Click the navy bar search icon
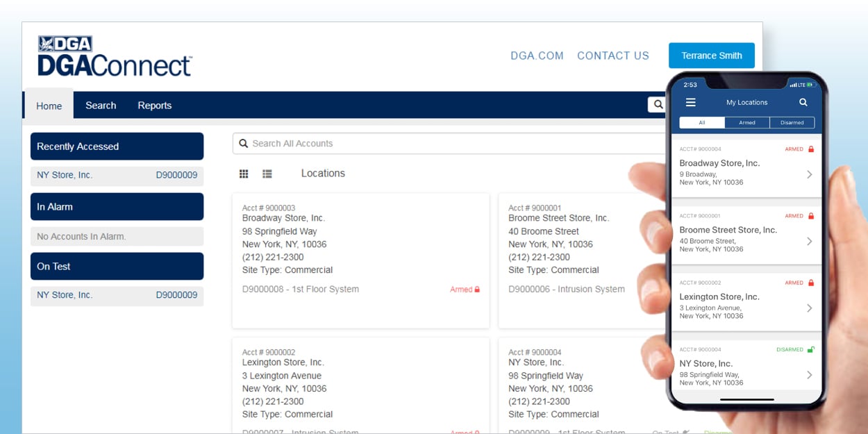Screen dimensions: 868x434 click(656, 105)
